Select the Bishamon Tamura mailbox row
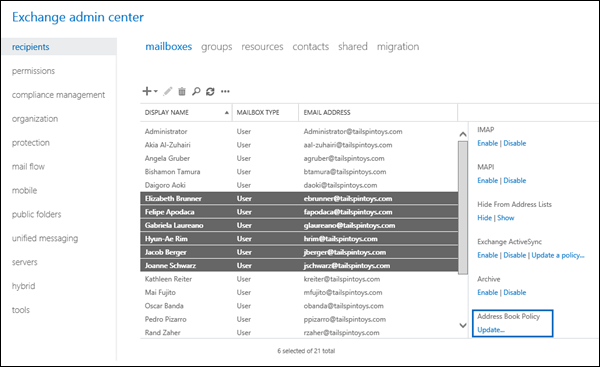The height and width of the screenshot is (367, 600). click(299, 172)
